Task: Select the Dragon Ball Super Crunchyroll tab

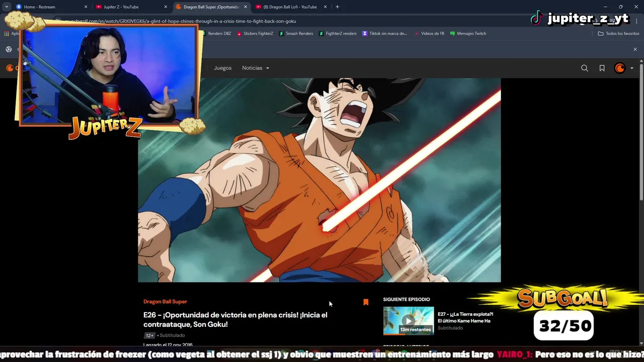Action: [x=211, y=7]
